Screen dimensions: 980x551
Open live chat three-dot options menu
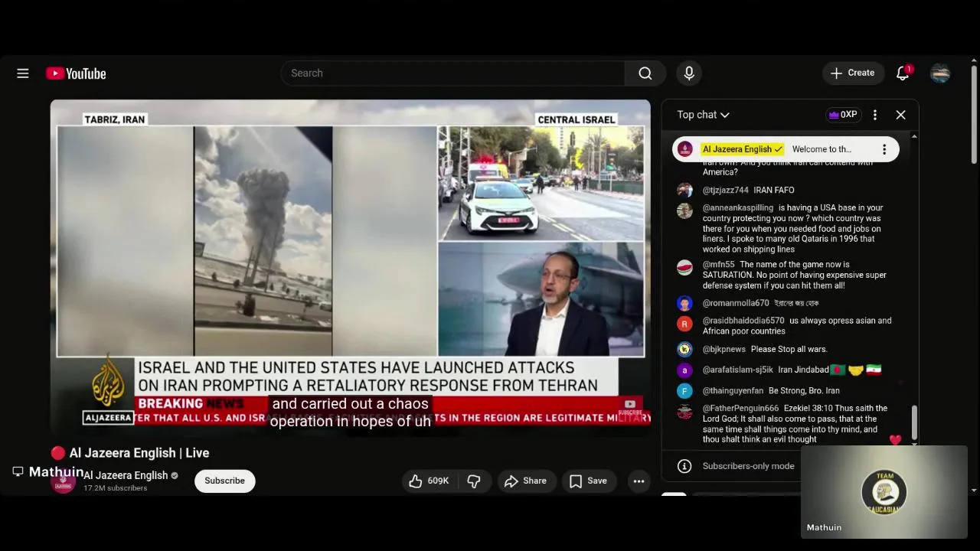tap(875, 115)
